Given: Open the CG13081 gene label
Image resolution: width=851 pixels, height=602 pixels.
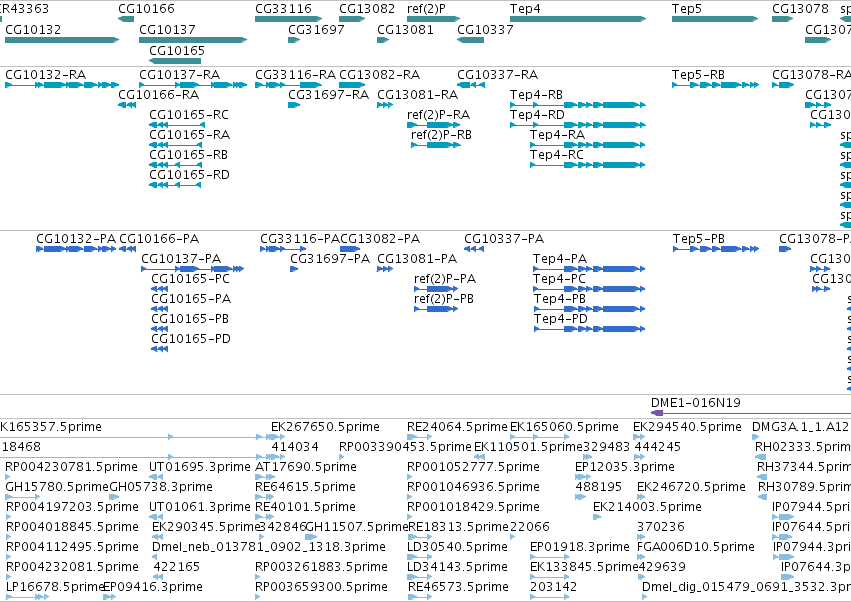Looking at the screenshot, I should 405,30.
